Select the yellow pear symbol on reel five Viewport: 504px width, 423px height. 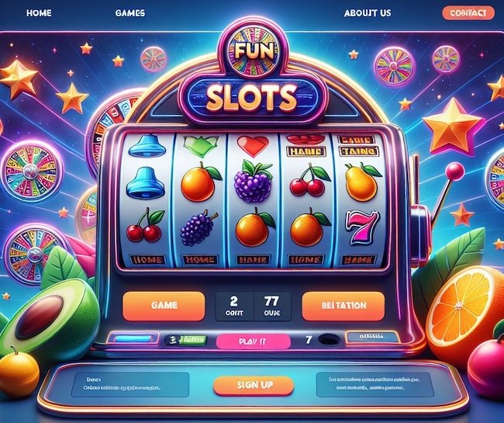[x=361, y=182]
